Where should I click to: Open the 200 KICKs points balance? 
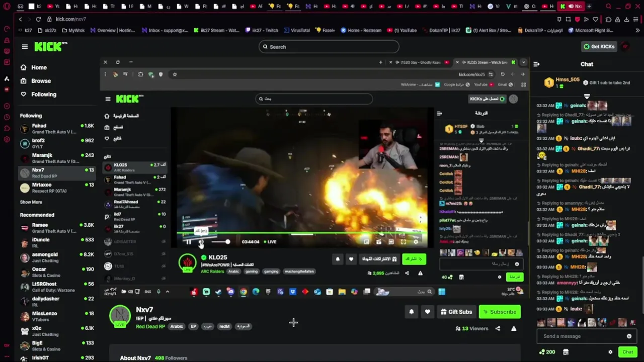(x=547, y=352)
